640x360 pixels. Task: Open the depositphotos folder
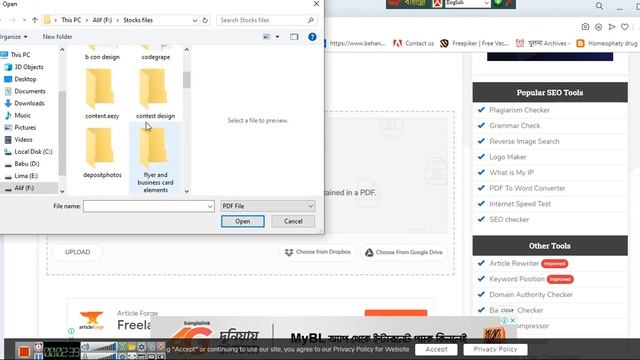102,153
